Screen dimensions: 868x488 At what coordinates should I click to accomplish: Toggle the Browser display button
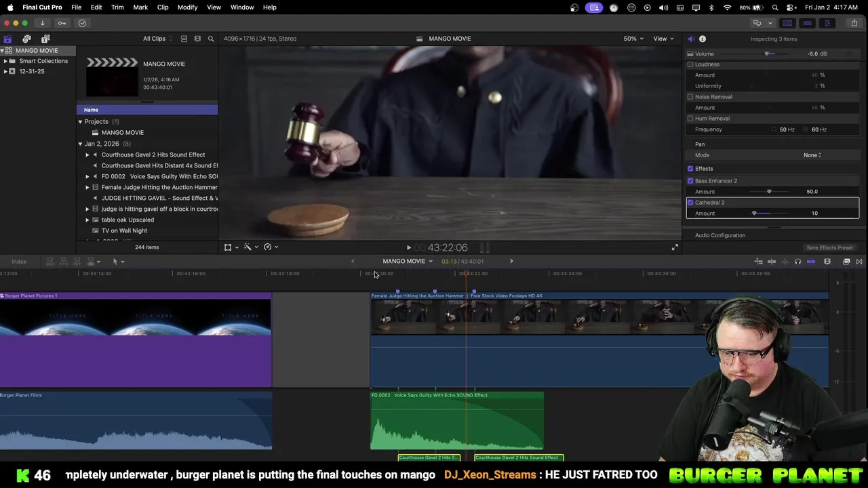pos(787,23)
